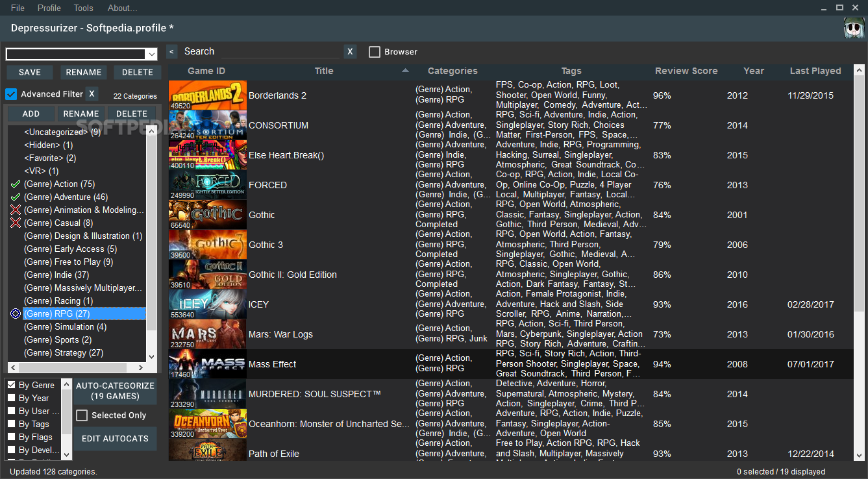868x479 pixels.
Task: Open the Tools menu
Action: (x=83, y=8)
